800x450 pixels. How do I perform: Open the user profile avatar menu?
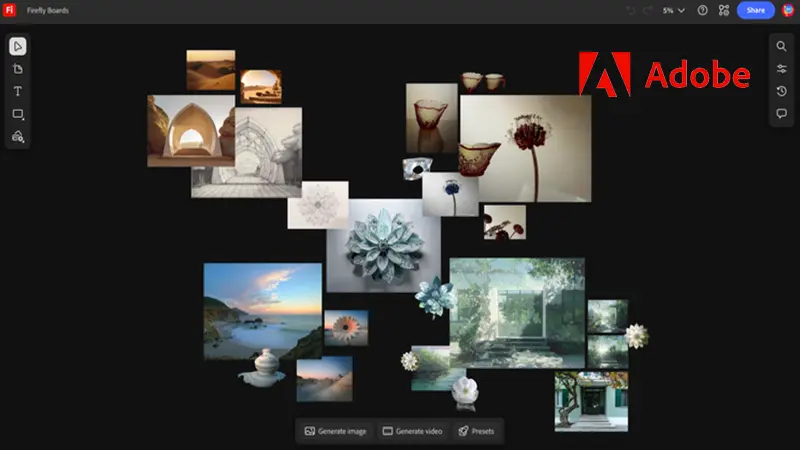pyautogui.click(x=788, y=10)
